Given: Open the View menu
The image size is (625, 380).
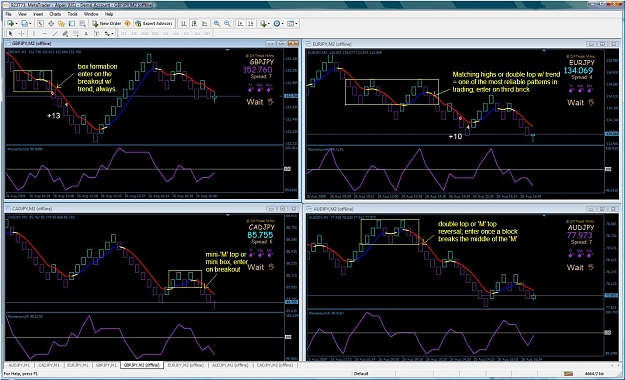Looking at the screenshot, I should click(22, 14).
